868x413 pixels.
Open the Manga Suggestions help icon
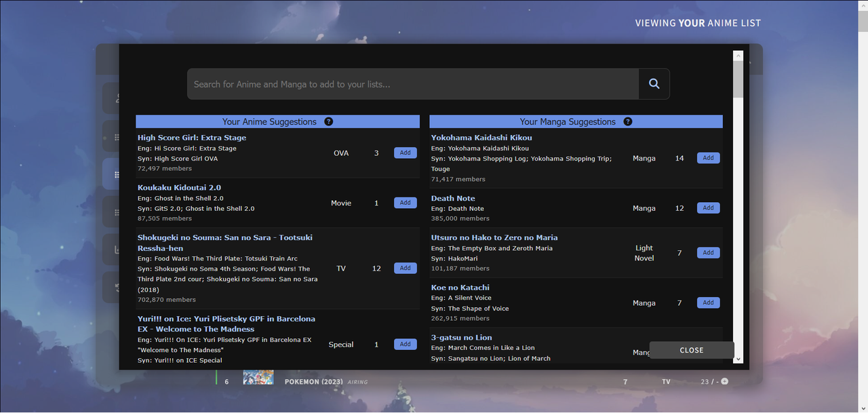click(628, 121)
